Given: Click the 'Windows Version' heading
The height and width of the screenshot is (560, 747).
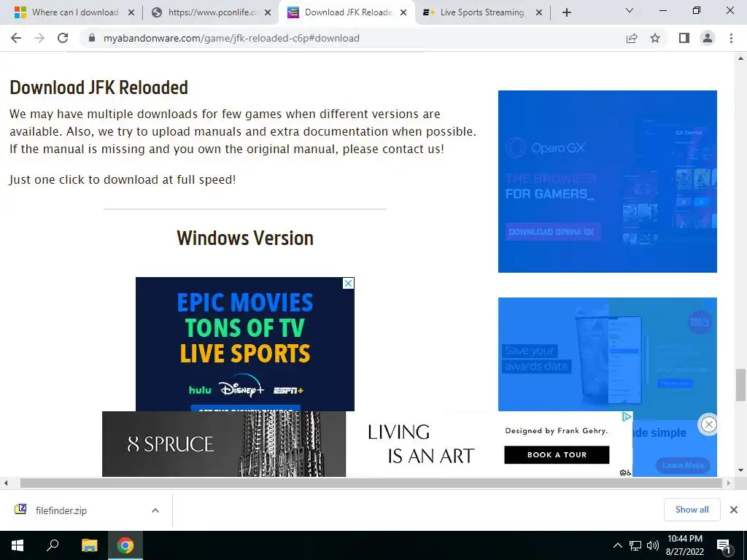Looking at the screenshot, I should (245, 238).
